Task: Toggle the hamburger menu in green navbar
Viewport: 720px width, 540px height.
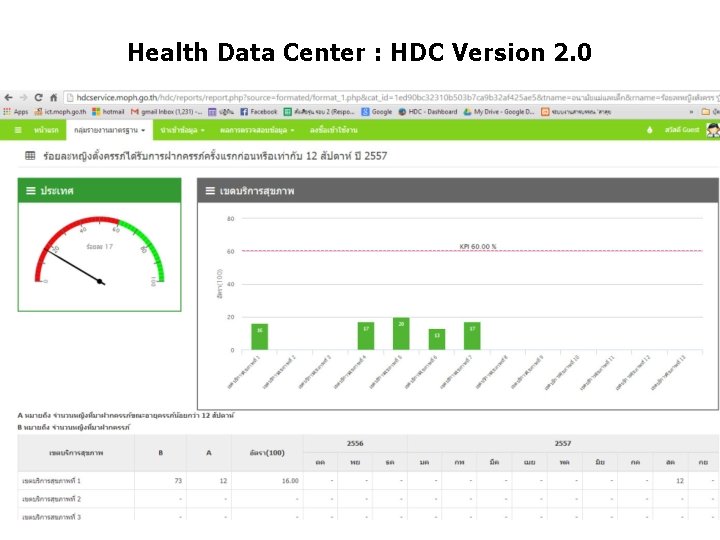Action: point(18,130)
